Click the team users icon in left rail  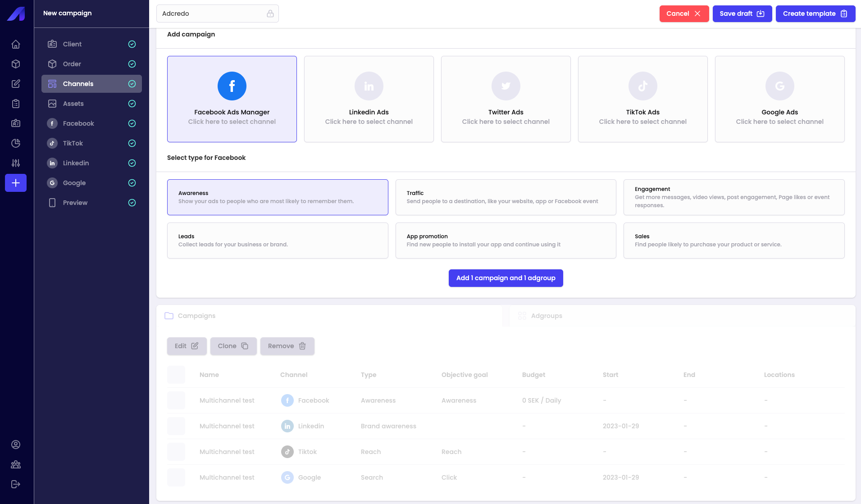coord(16,464)
